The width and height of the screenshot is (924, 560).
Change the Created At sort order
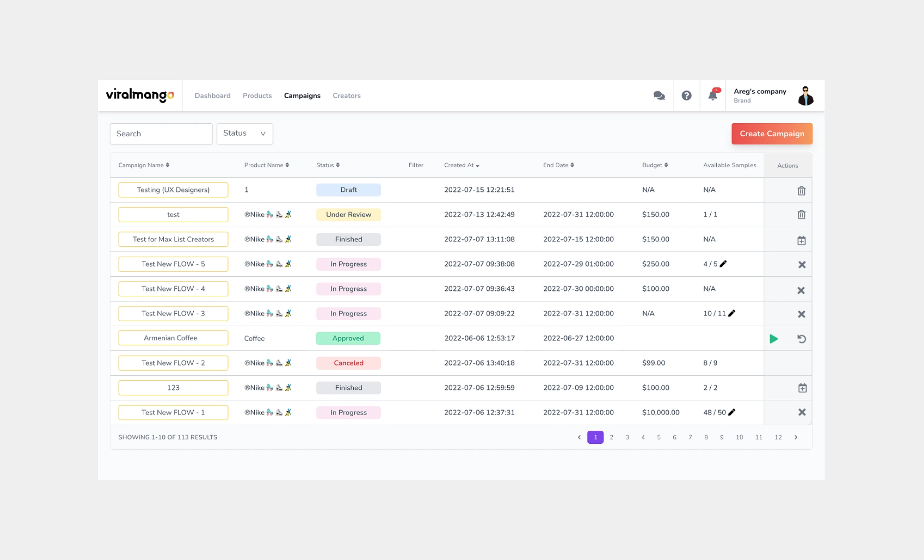tap(477, 165)
